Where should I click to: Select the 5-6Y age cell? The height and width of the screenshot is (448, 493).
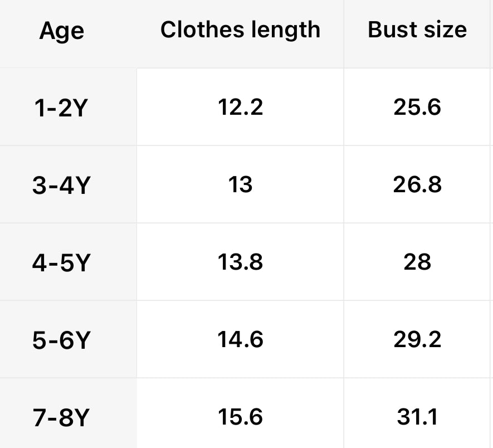(x=61, y=340)
